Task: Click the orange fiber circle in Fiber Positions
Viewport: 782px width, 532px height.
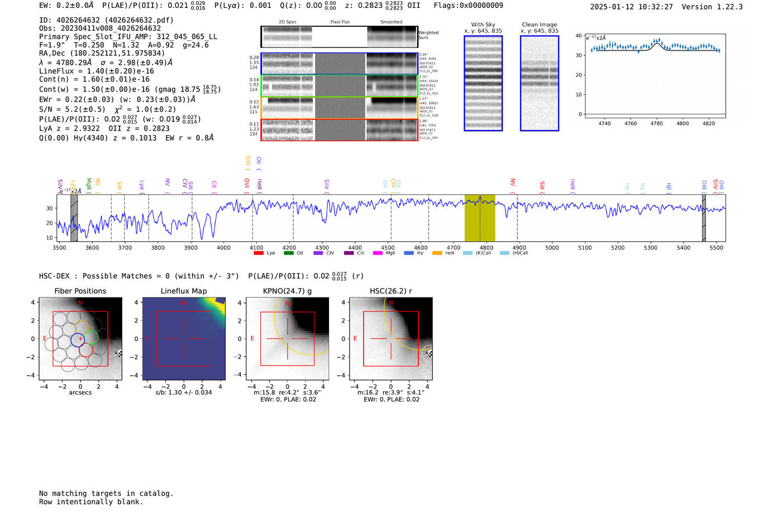Action: pyautogui.click(x=82, y=327)
